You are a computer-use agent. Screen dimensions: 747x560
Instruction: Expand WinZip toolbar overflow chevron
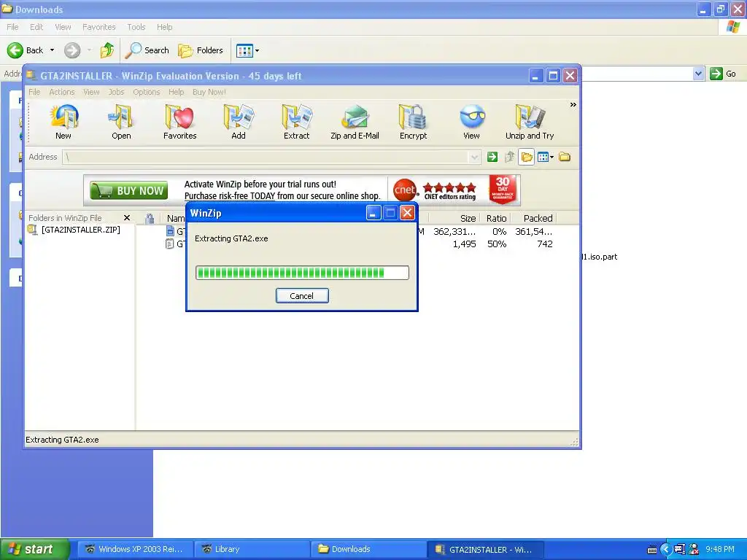(x=573, y=105)
